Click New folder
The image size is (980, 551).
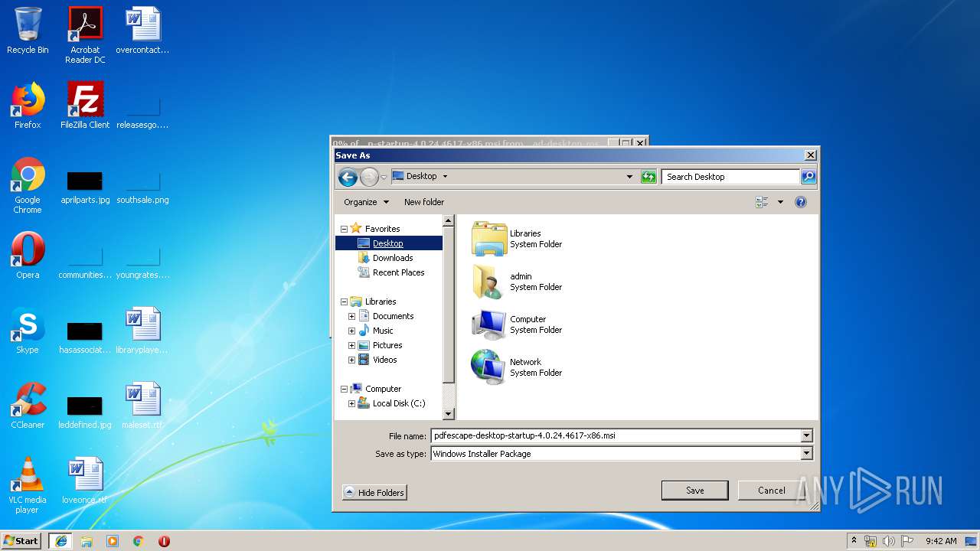(x=424, y=202)
